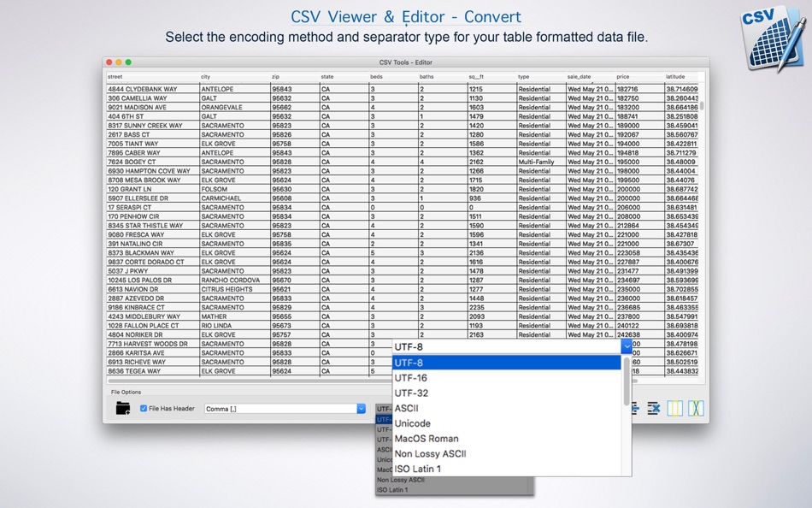The width and height of the screenshot is (812, 508).
Task: Click the enlarged UTF-8 combo box arrow
Action: pos(627,346)
